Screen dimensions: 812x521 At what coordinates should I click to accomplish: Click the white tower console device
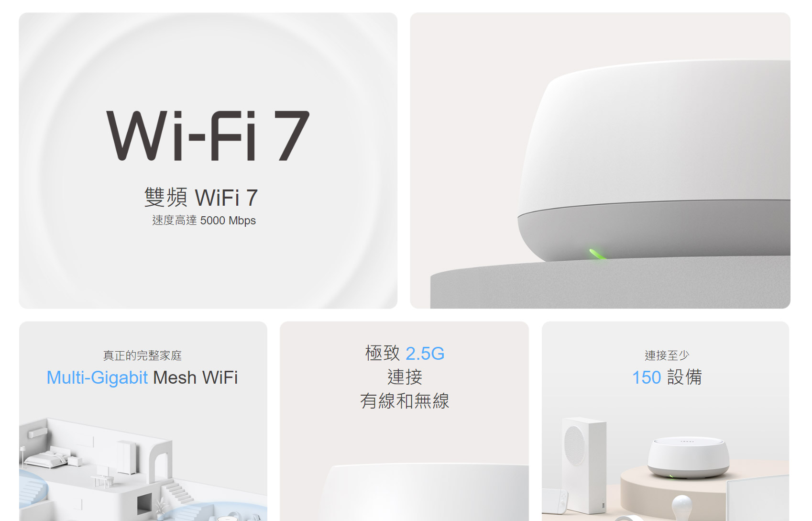584,466
